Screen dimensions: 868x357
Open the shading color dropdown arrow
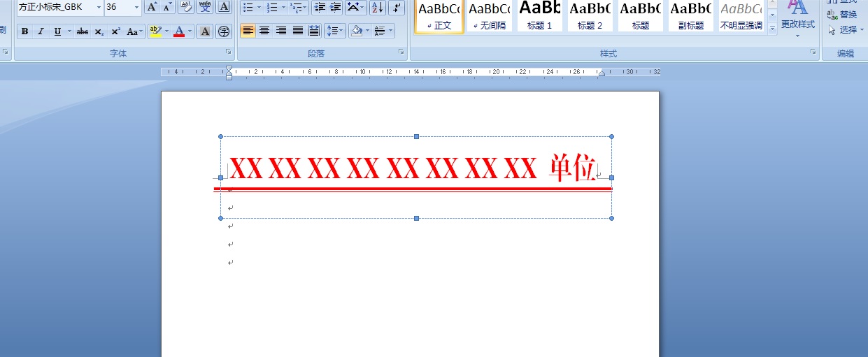click(367, 31)
